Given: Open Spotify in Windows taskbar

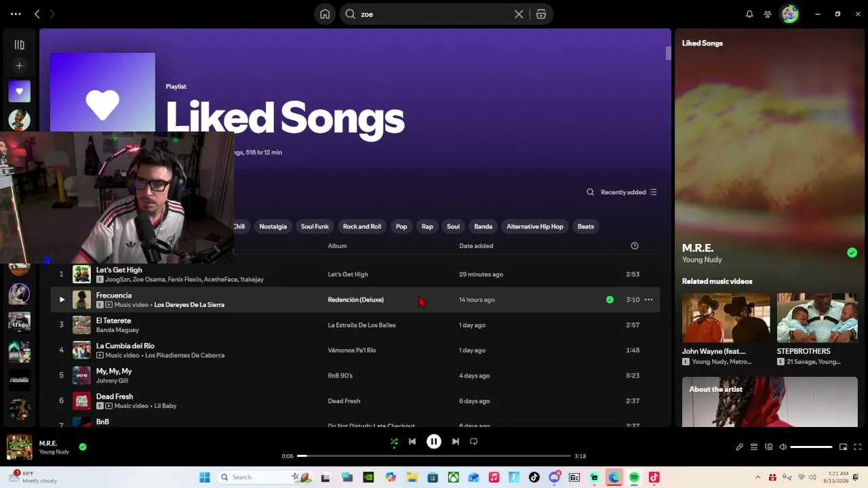Looking at the screenshot, I should click(634, 478).
